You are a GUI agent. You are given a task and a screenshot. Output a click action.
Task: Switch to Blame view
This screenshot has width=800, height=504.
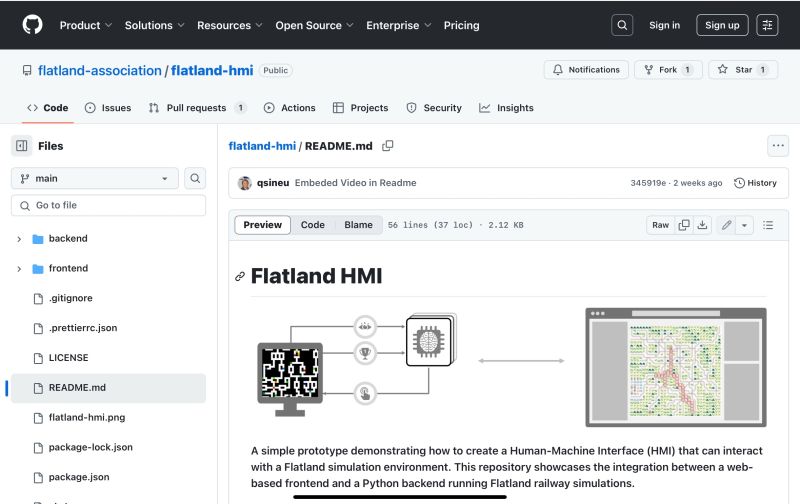(358, 225)
